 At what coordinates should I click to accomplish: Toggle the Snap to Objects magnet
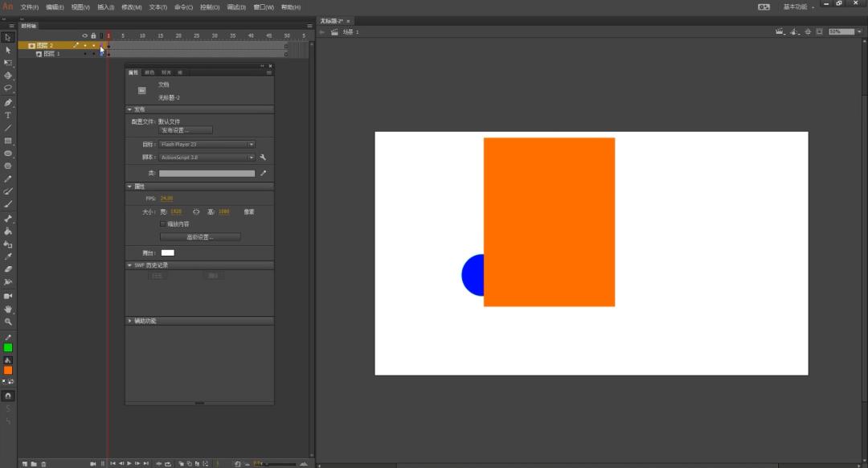[x=8, y=396]
